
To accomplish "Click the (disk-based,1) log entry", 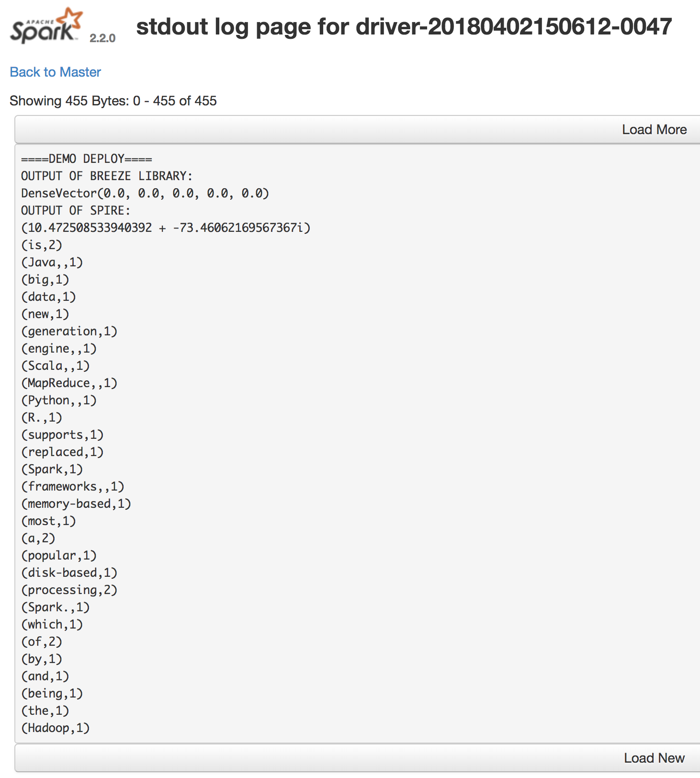I will (69, 572).
